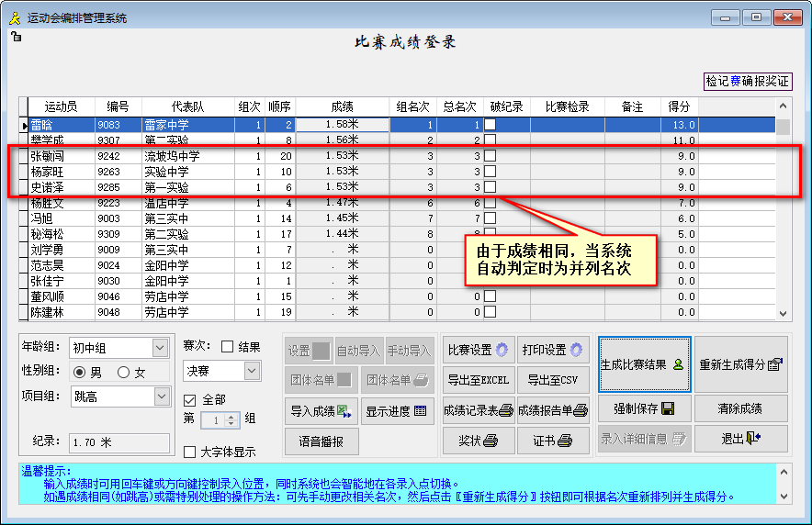Click 董风顺 athlete name cell
This screenshot has height=525, width=812.
(62, 296)
